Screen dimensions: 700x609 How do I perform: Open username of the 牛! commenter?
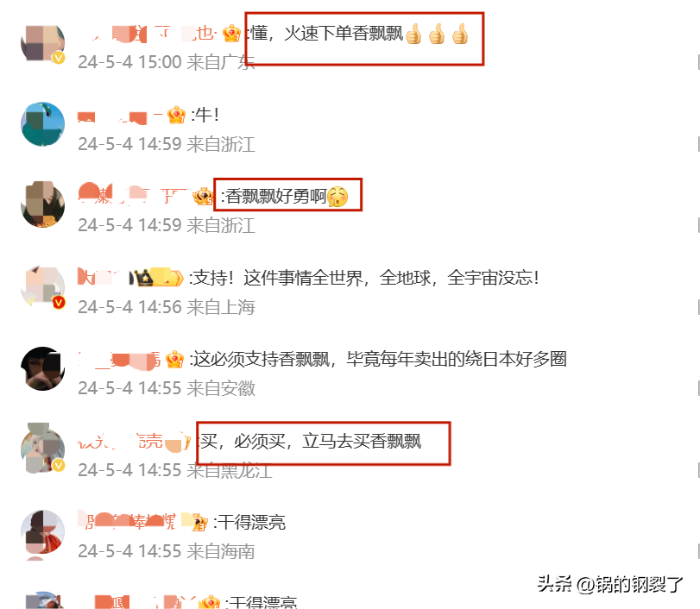pyautogui.click(x=120, y=117)
